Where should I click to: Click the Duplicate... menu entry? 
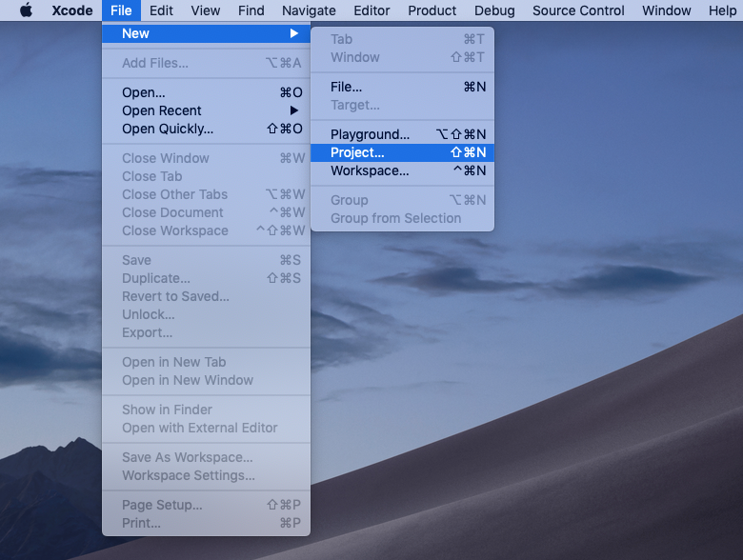pos(206,278)
